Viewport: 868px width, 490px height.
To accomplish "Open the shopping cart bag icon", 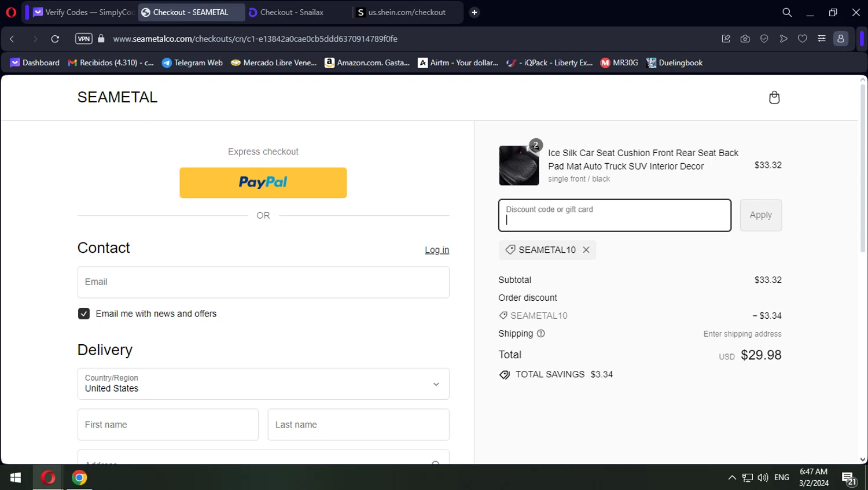I will 774,97.
